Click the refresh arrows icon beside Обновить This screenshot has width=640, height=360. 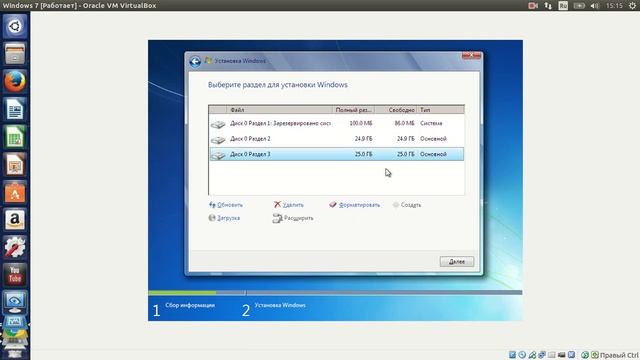pyautogui.click(x=212, y=204)
